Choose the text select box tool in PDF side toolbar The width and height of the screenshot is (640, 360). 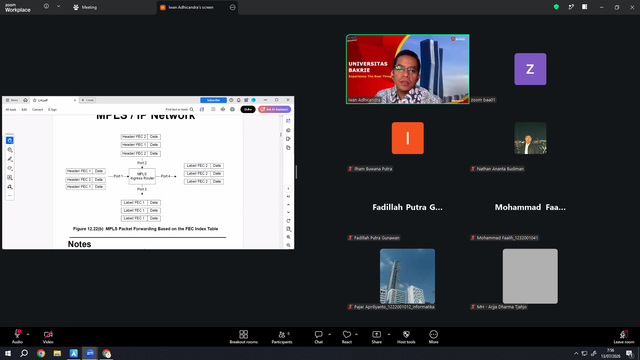click(10, 178)
